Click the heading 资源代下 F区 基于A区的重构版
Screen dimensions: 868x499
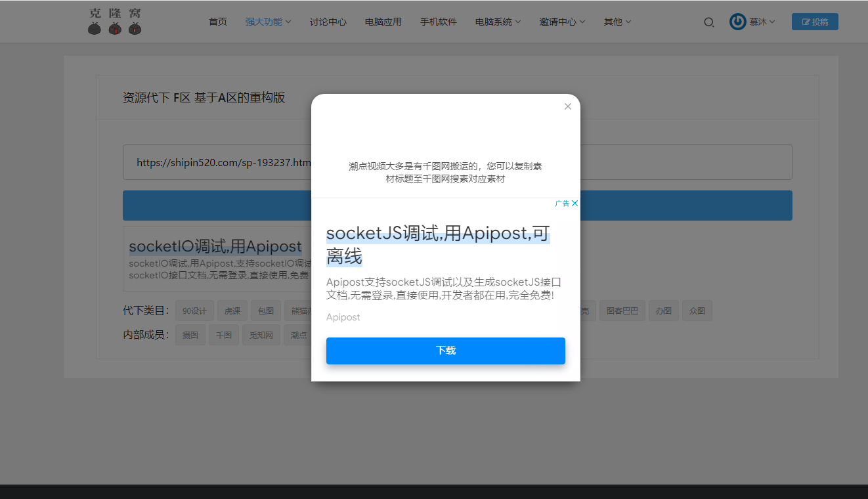[x=204, y=98]
